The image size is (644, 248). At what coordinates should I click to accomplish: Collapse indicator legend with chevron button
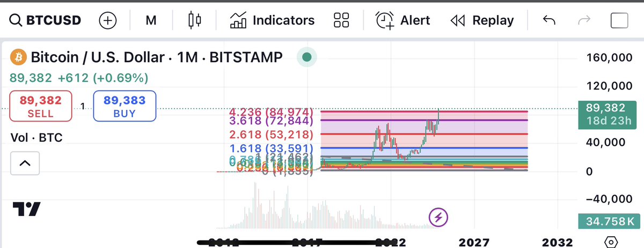click(25, 163)
